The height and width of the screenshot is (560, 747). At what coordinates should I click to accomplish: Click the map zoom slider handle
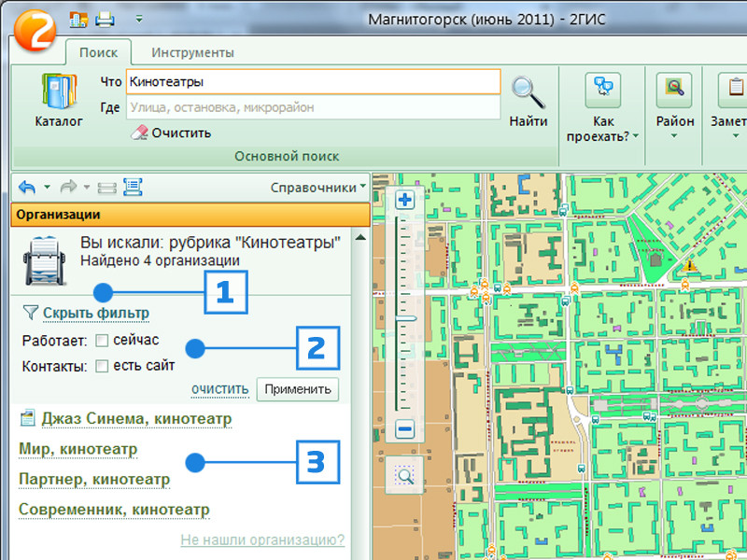pyautogui.click(x=406, y=318)
